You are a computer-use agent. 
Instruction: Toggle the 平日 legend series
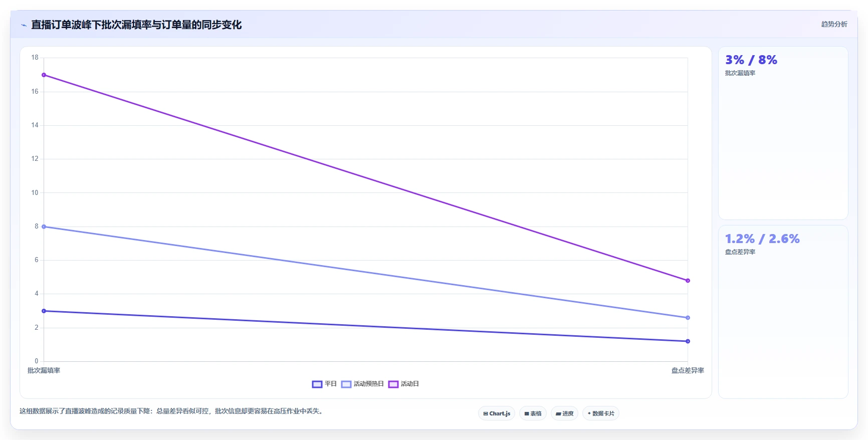point(324,384)
